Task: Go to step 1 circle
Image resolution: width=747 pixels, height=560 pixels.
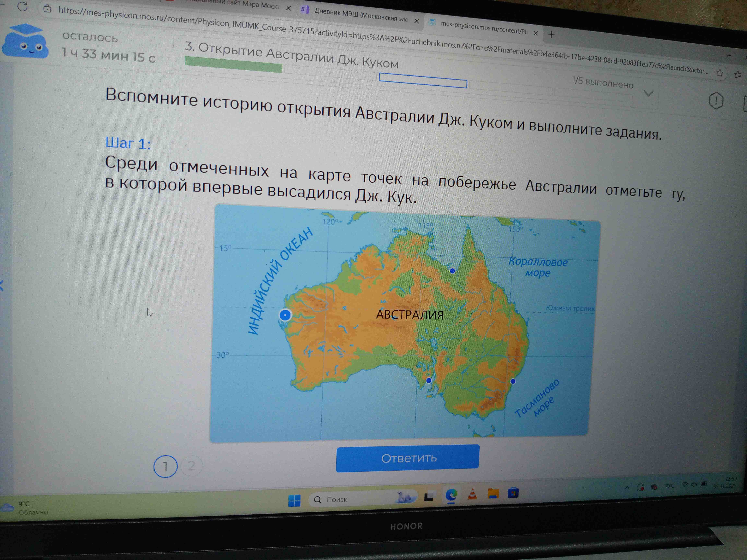Action: [166, 466]
